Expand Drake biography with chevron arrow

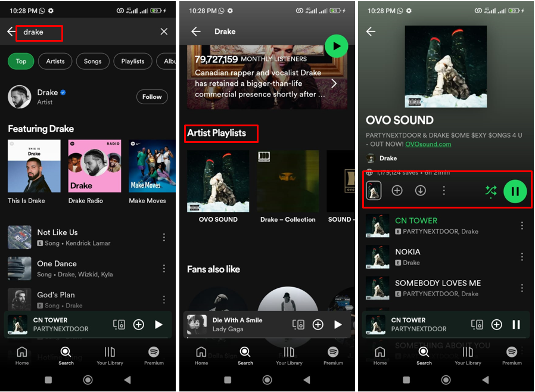[334, 83]
